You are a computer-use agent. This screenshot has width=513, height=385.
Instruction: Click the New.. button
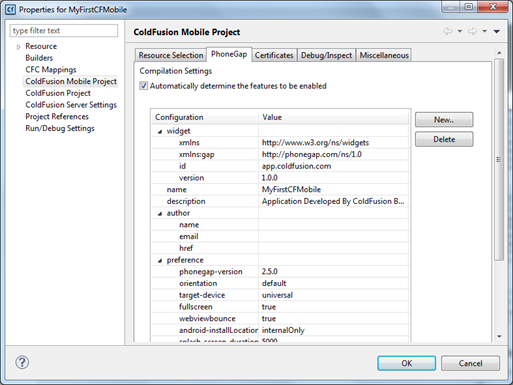(444, 120)
